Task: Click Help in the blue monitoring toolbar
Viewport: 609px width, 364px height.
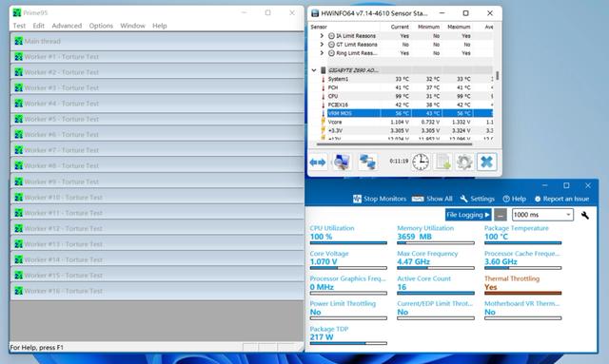Action: [x=514, y=199]
